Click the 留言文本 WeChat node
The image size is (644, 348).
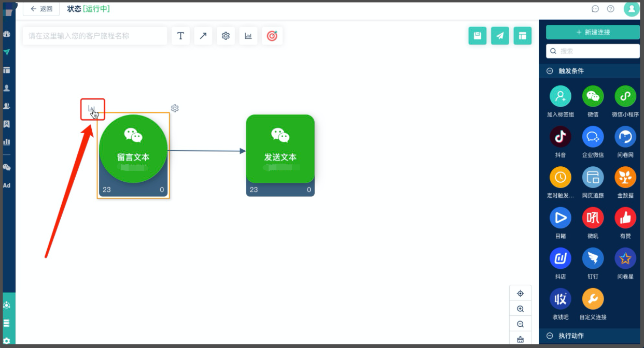(133, 149)
